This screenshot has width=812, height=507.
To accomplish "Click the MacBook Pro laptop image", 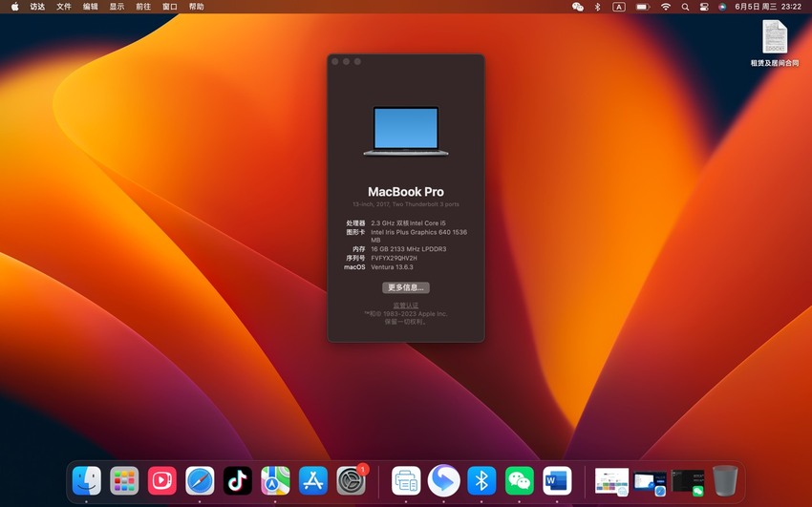I will 405,131.
